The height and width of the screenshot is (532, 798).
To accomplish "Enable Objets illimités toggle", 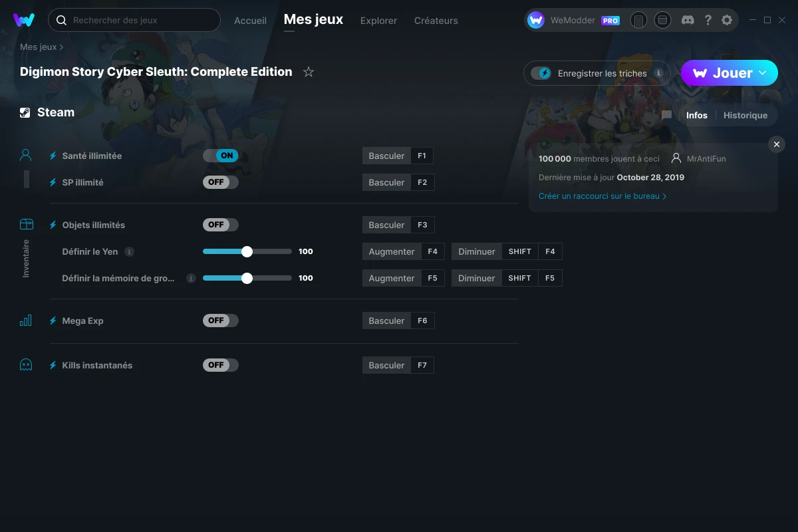I will click(x=221, y=225).
